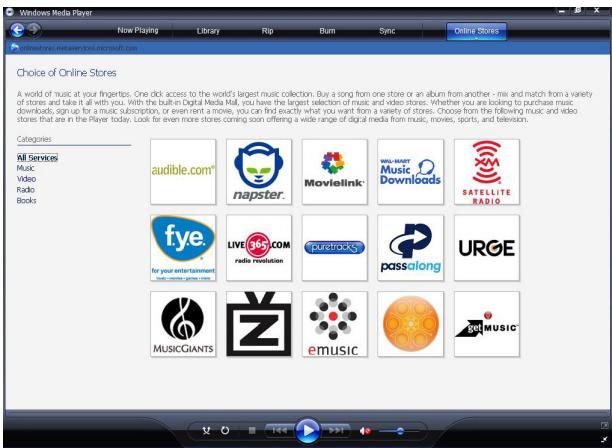Filter stores by Music category
The image size is (612, 448).
25,168
